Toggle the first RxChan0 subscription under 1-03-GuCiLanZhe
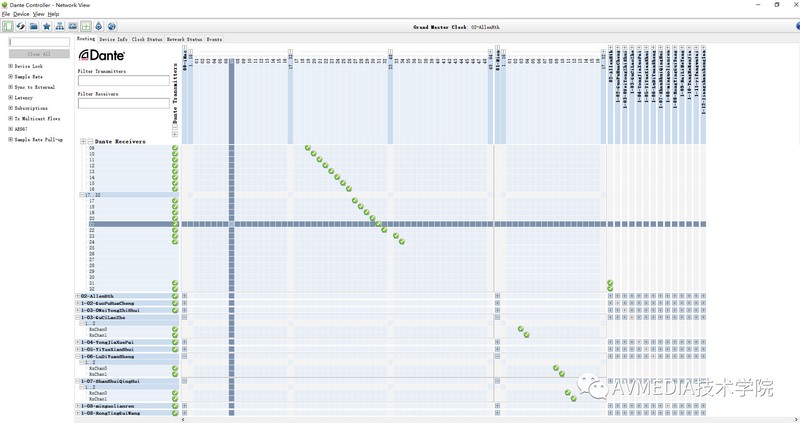800x423 pixels. [x=520, y=329]
